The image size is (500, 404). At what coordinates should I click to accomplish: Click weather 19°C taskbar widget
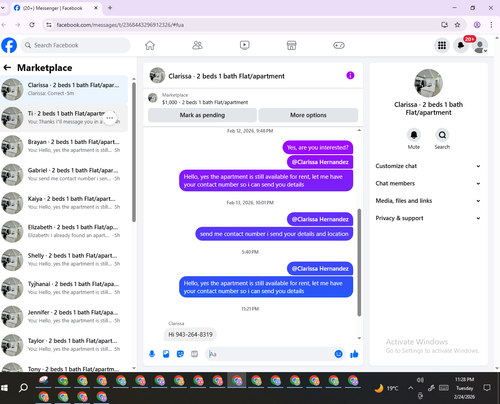pyautogui.click(x=386, y=388)
